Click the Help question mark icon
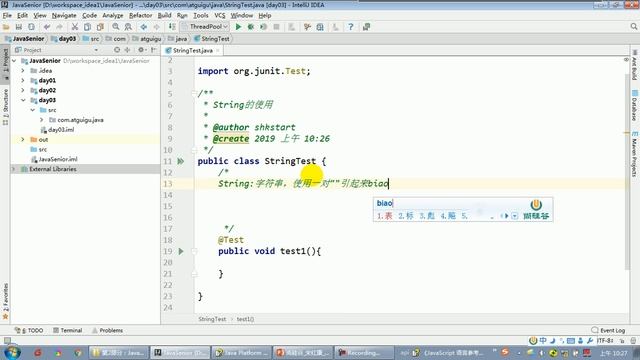The height and width of the screenshot is (360, 640). [x=351, y=27]
